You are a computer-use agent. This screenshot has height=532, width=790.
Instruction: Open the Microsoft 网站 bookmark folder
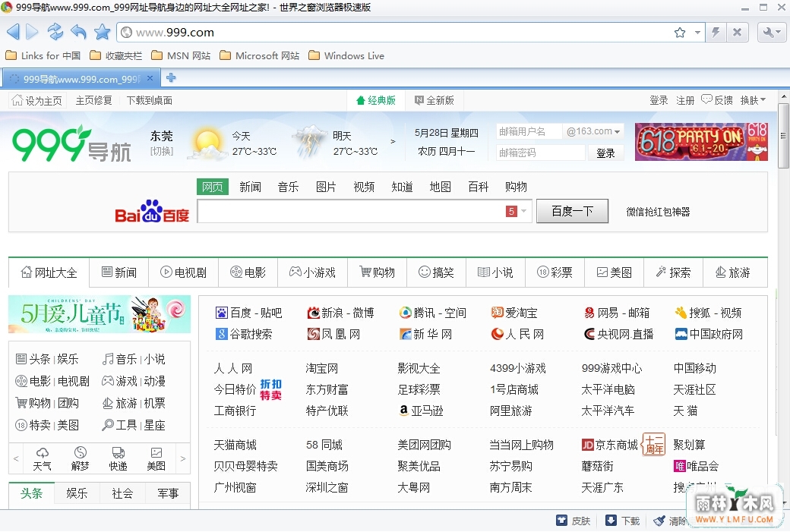(x=260, y=56)
